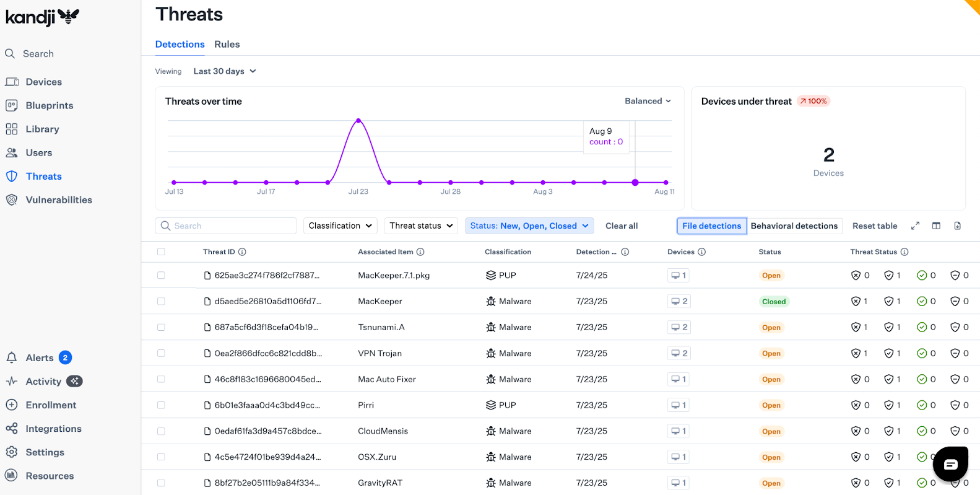
Task: Click the Threat ID info icon
Action: click(242, 252)
